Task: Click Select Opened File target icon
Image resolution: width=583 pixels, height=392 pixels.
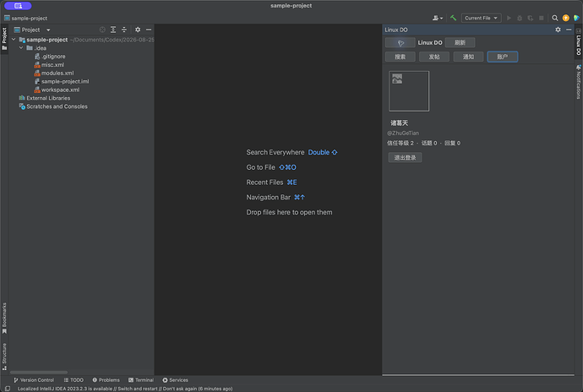Action: (102, 30)
